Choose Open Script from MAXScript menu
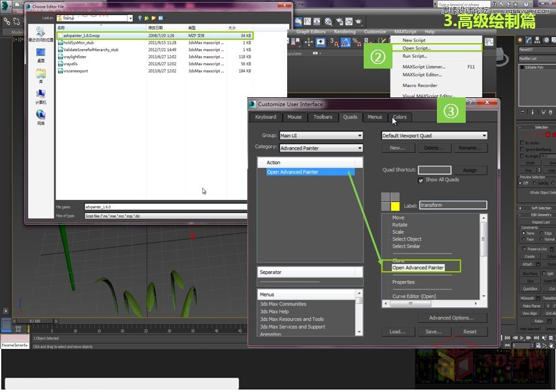The width and height of the screenshot is (556, 392). [x=417, y=48]
